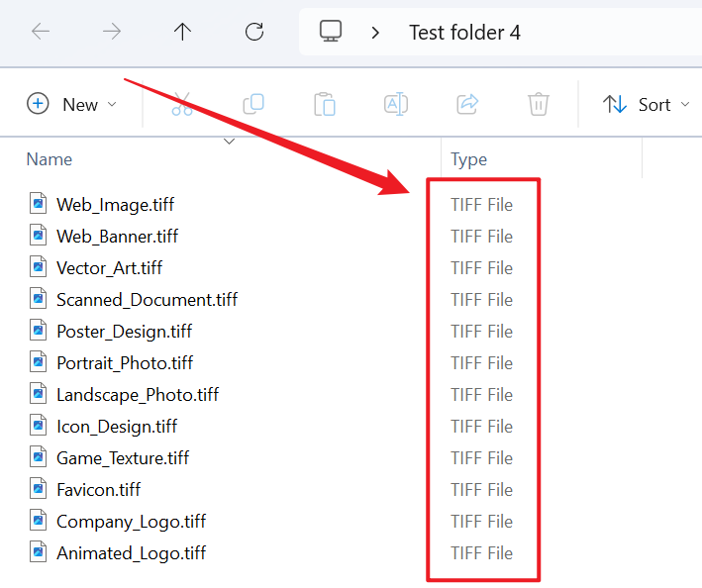Click the file icon of Poster_Design.tiff
This screenshot has width=702, height=588.
(38, 331)
